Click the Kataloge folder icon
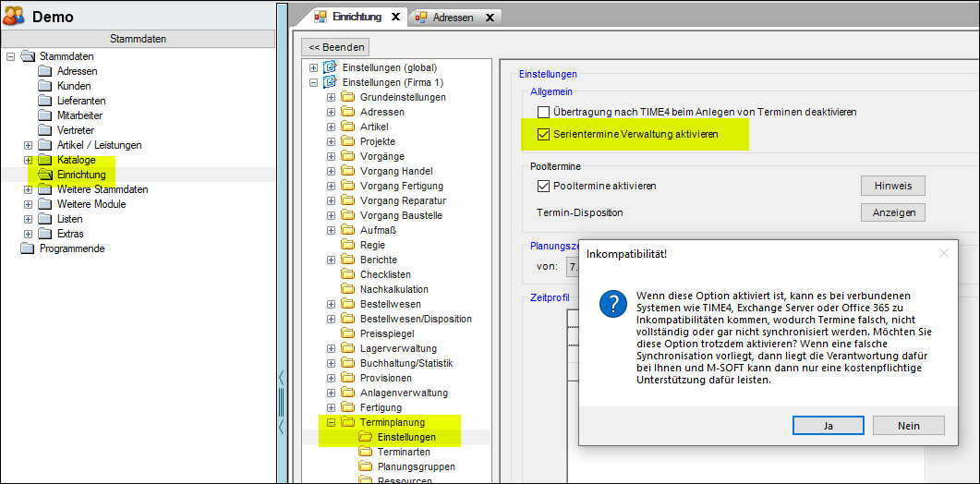This screenshot has width=980, height=484. pos(45,160)
